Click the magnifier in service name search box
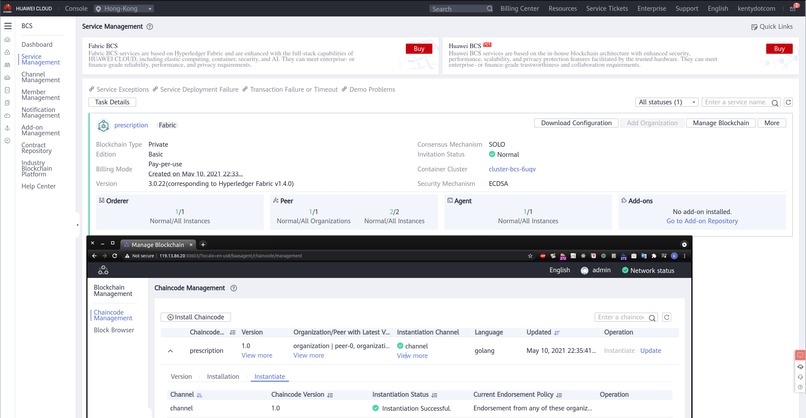Viewport: 806px width, 418px height. (775, 103)
